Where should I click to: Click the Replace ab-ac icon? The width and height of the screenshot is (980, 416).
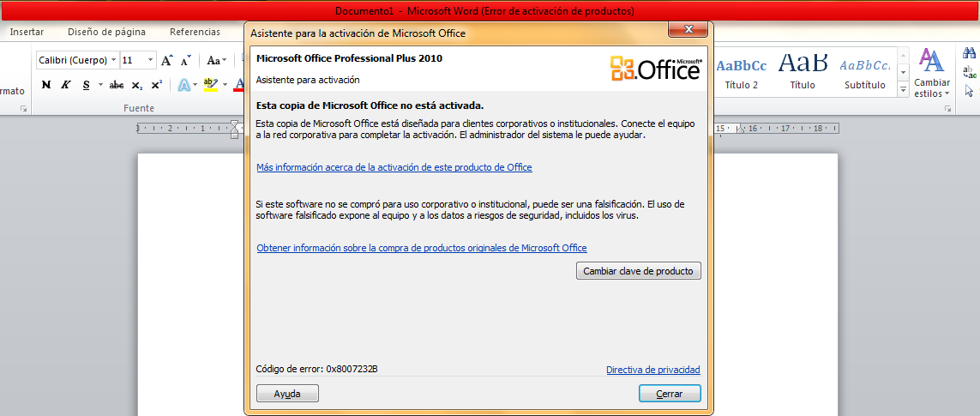point(970,72)
